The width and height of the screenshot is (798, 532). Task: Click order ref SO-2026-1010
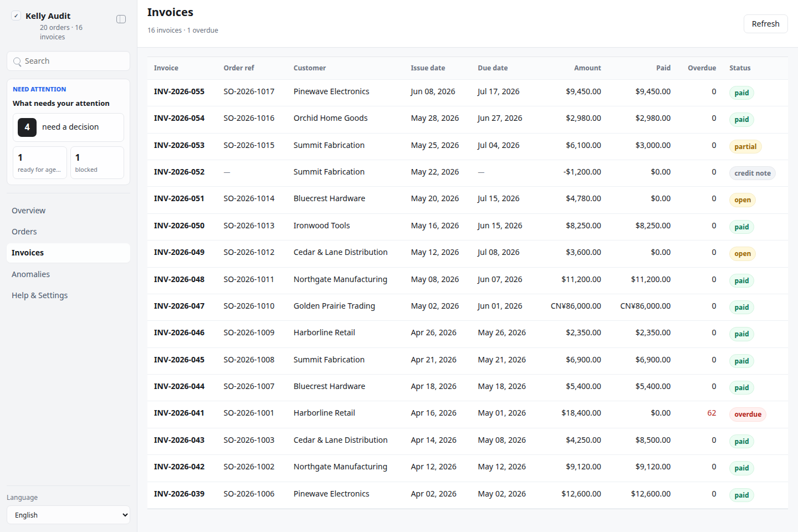pyautogui.click(x=249, y=306)
